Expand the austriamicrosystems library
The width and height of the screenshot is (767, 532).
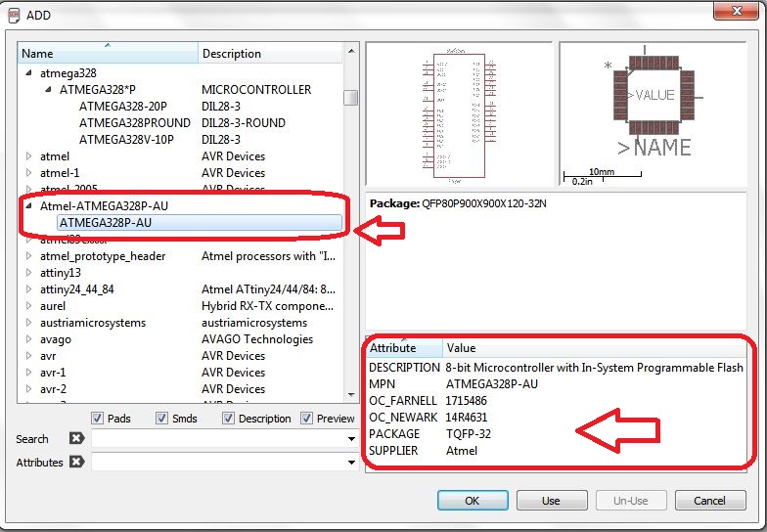tap(29, 323)
